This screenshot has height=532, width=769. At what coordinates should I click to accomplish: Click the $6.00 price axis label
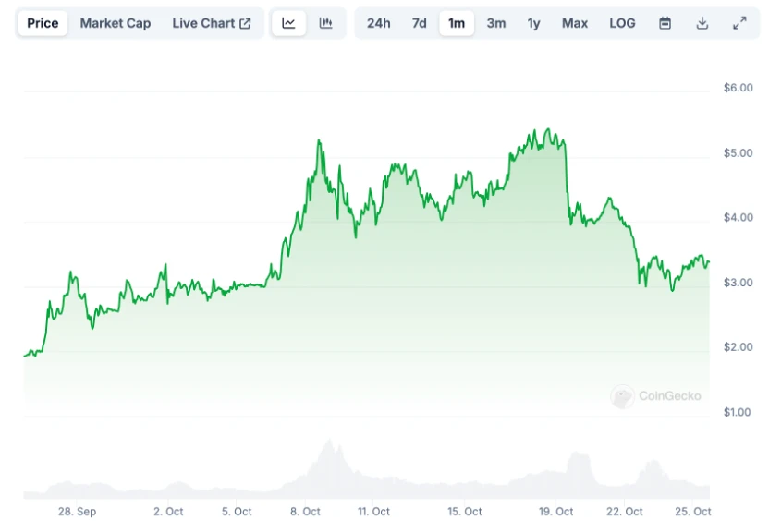[738, 88]
